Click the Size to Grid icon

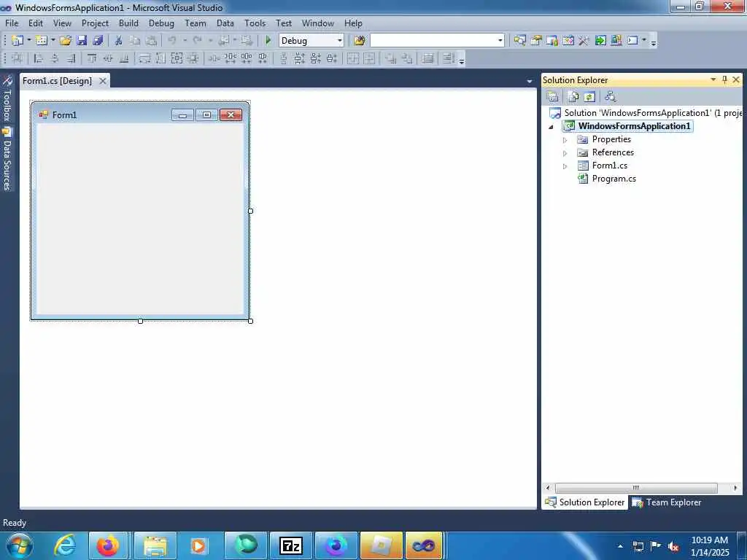click(x=193, y=58)
